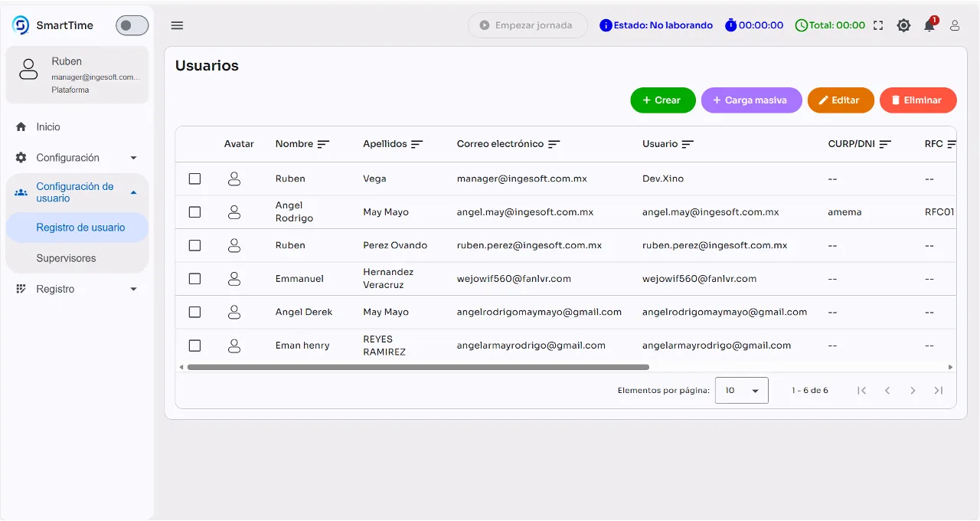The width and height of the screenshot is (980, 521).
Task: Open Registro de usuario menu item
Action: click(x=82, y=227)
